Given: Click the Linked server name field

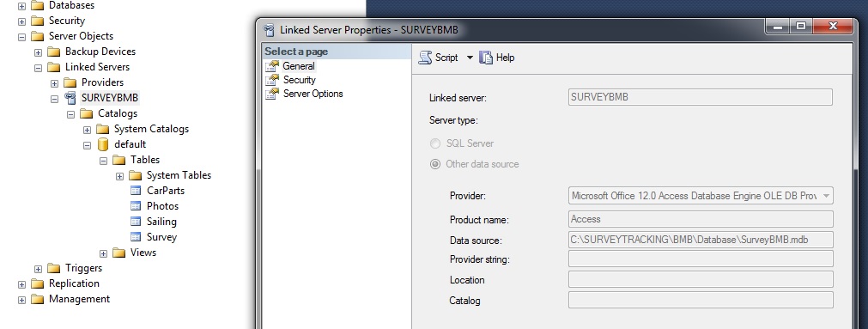Looking at the screenshot, I should tap(701, 97).
